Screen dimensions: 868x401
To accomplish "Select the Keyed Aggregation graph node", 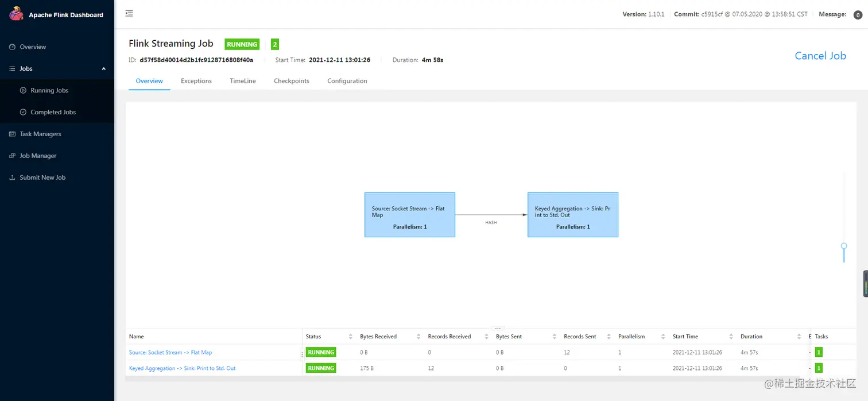I will coord(572,214).
